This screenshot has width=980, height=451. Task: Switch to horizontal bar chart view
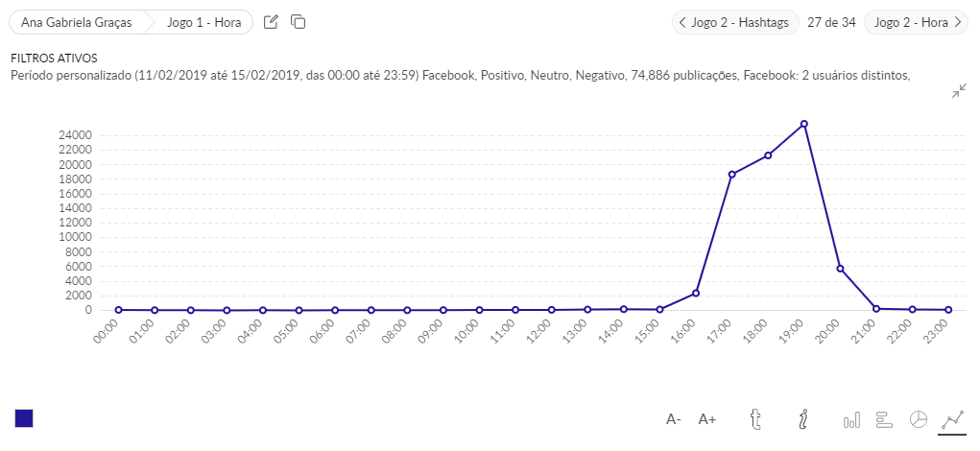click(885, 419)
